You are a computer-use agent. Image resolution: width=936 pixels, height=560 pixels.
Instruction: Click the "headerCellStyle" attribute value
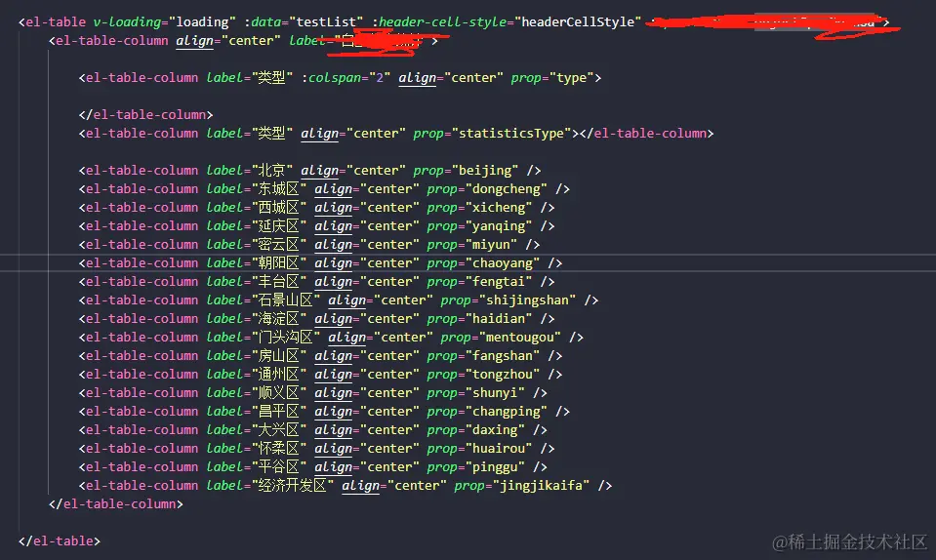[x=577, y=22]
